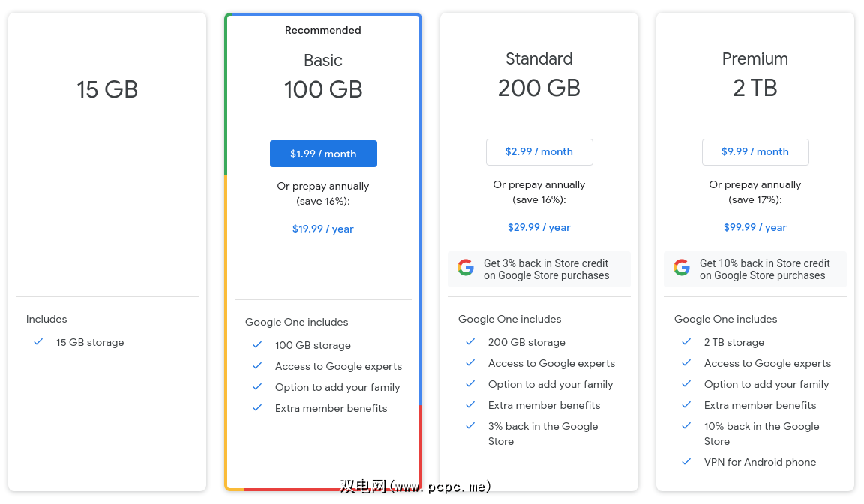The width and height of the screenshot is (864, 504).
Task: Choose the $2.99 / month Standard plan
Action: tap(539, 151)
